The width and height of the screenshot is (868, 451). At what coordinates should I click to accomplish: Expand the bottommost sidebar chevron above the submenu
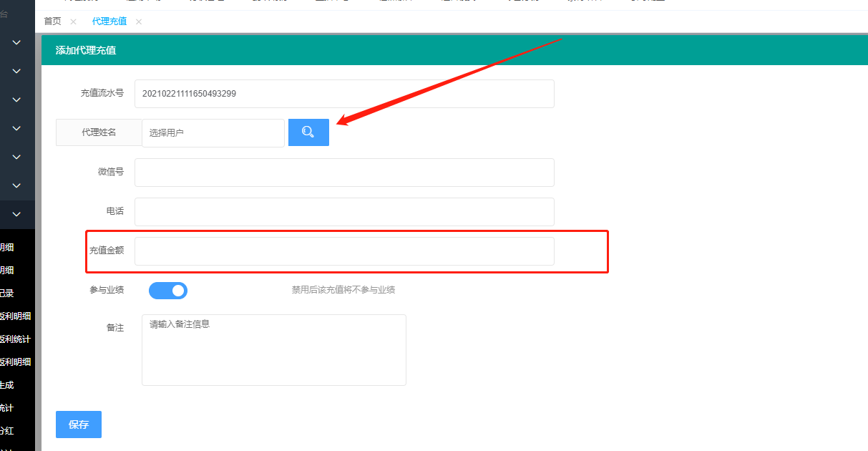(17, 214)
